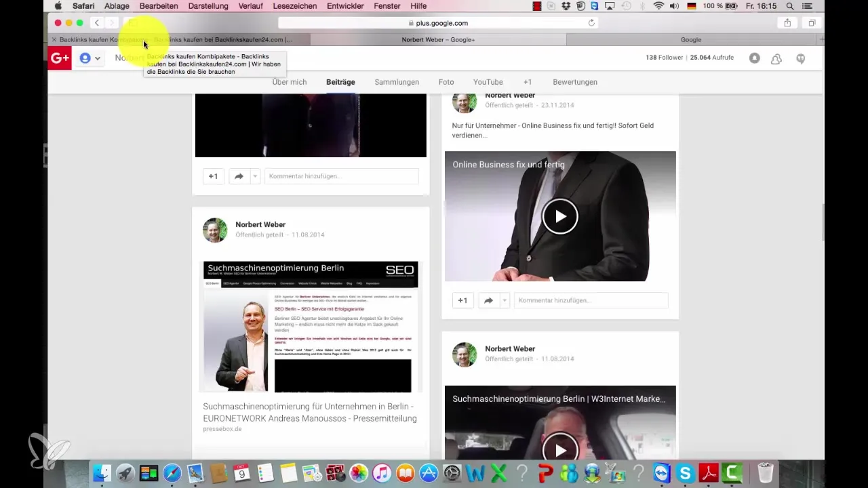The image size is (868, 488).
Task: Go back with Safari back arrow
Action: click(97, 23)
